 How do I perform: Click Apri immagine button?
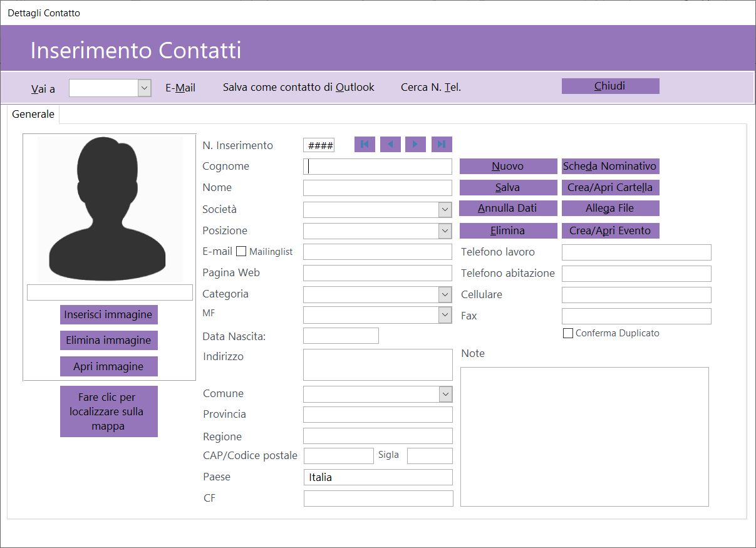tap(108, 366)
